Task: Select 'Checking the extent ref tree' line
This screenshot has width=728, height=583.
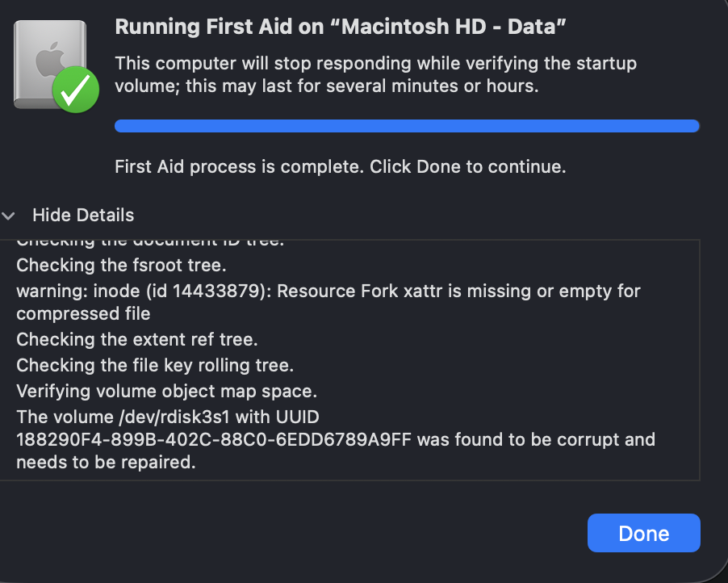Action: point(136,339)
